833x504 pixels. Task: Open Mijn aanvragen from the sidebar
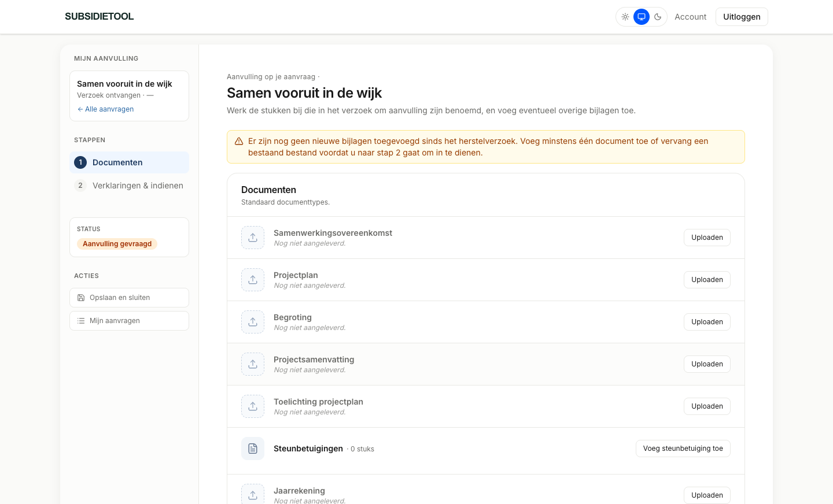pos(129,321)
